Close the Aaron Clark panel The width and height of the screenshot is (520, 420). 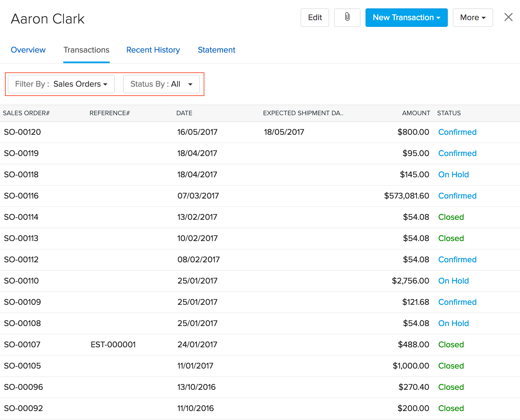coord(508,17)
